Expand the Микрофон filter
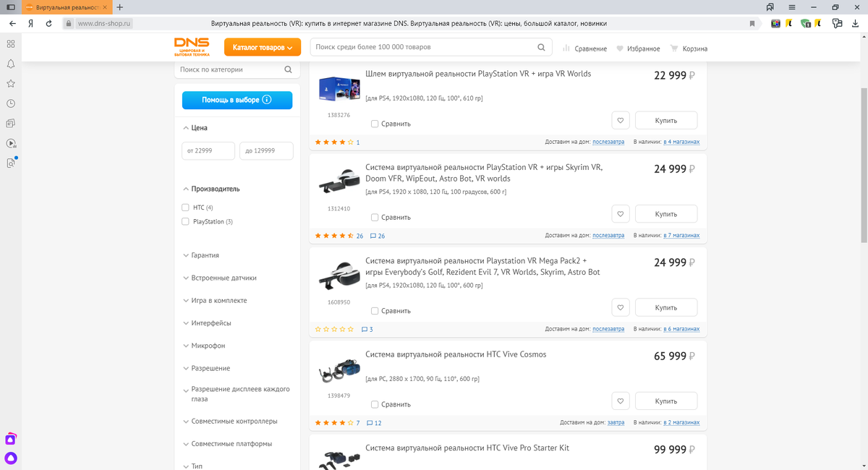 coord(204,346)
